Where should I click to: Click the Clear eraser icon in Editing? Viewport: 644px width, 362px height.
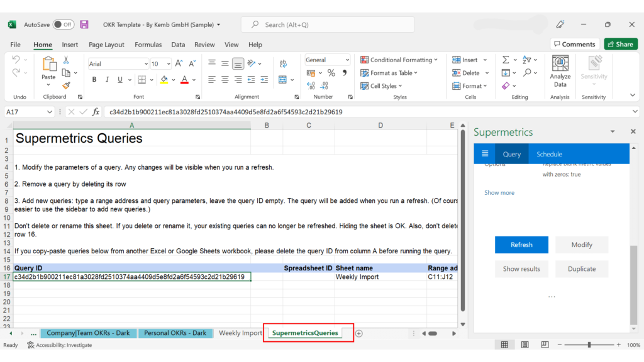click(506, 85)
